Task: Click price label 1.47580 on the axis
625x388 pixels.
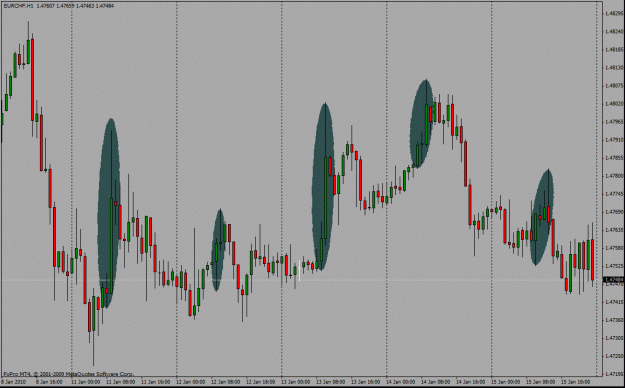Action: pos(614,248)
